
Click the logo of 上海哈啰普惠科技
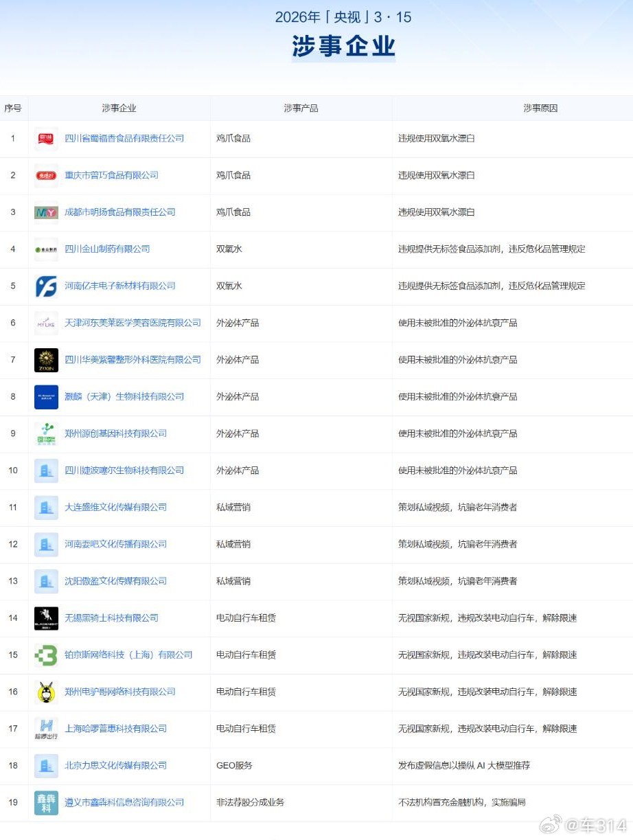[x=46, y=729]
